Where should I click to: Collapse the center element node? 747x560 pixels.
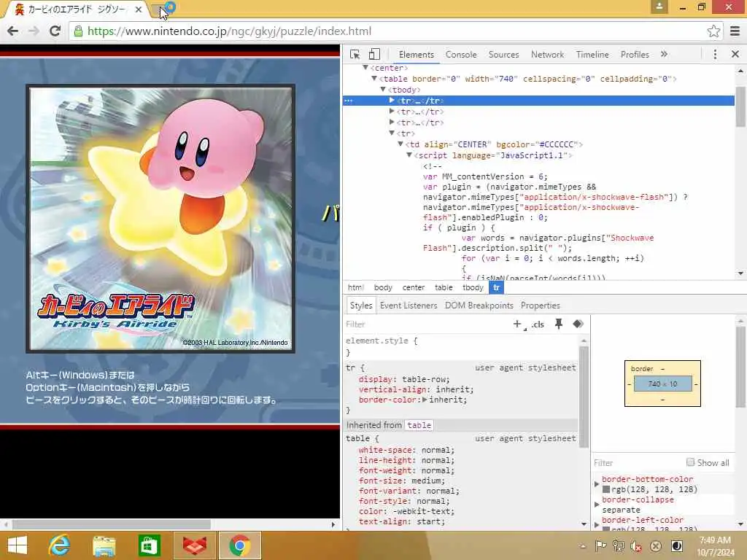coord(365,68)
